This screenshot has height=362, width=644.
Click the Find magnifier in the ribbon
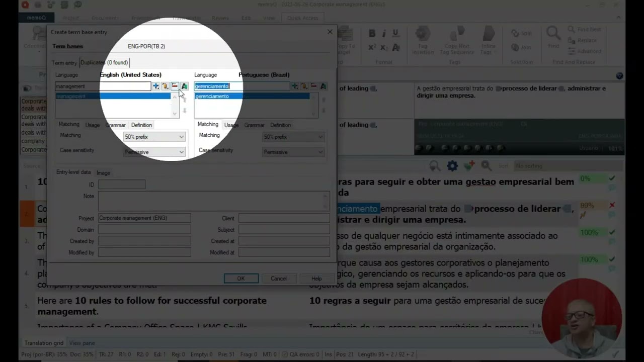pos(553,37)
